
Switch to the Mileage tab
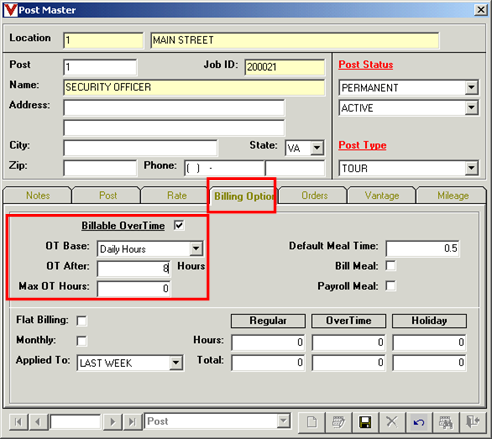point(453,195)
